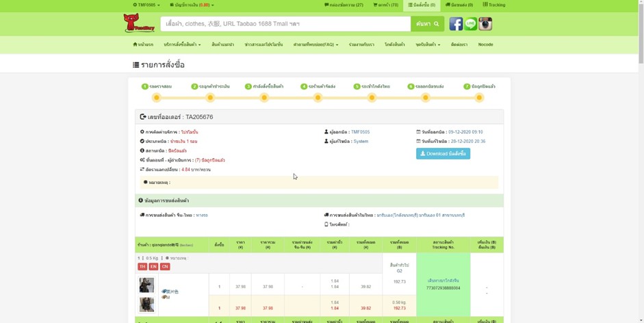Screen dimensions: 644x323
Task: Click the TaoBuy cat logo
Action: (x=139, y=23)
